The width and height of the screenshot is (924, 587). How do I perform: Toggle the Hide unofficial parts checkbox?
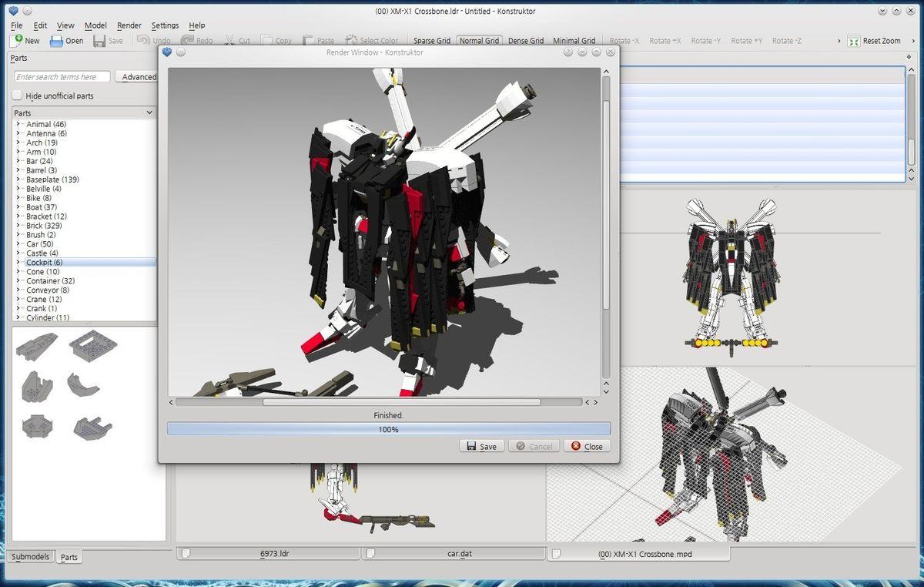[17, 96]
